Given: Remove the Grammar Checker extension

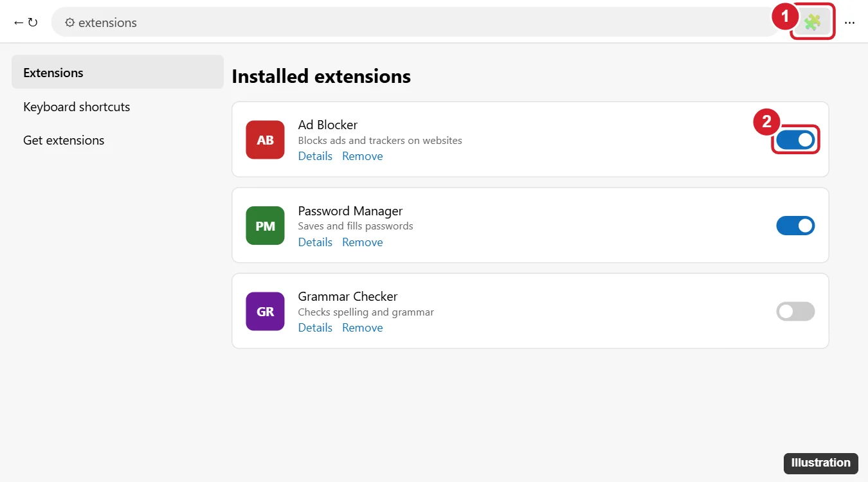Looking at the screenshot, I should tap(362, 328).
